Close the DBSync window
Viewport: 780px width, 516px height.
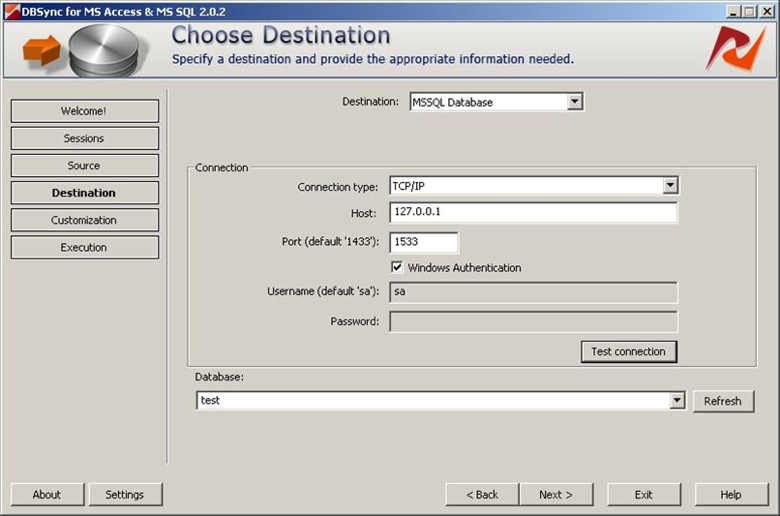[x=767, y=11]
